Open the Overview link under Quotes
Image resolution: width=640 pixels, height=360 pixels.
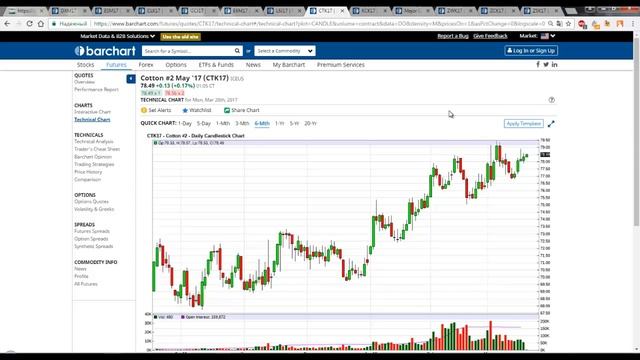tap(84, 82)
